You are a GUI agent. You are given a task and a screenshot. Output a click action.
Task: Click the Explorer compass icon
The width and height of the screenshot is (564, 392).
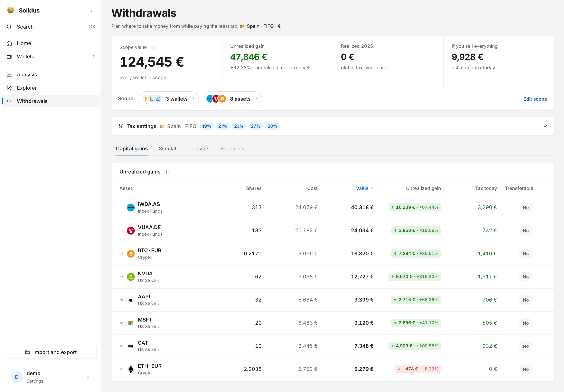[x=9, y=88]
